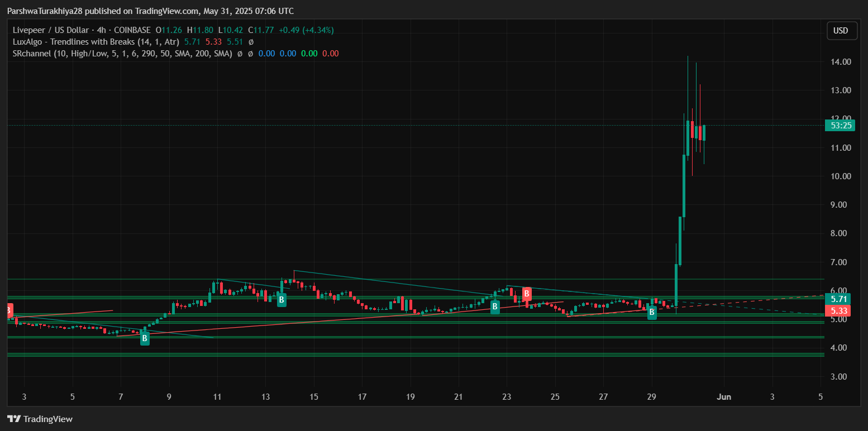Open the Livepeer / US Dollar symbol title

(53, 30)
